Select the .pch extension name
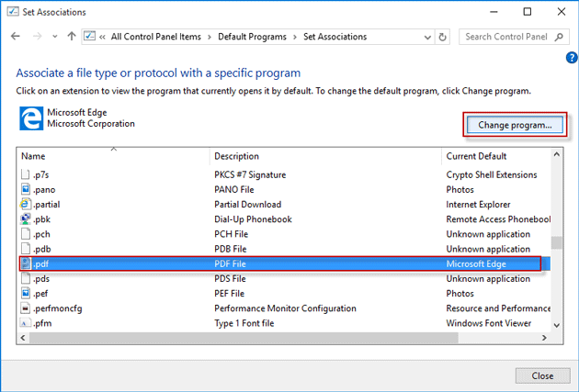The image size is (579, 392). coord(41,234)
